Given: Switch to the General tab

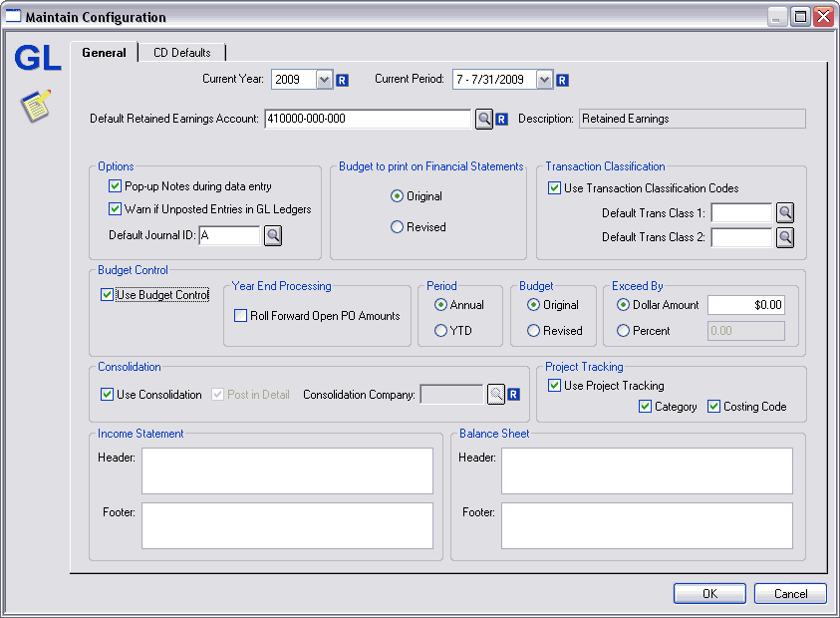Looking at the screenshot, I should (104, 53).
